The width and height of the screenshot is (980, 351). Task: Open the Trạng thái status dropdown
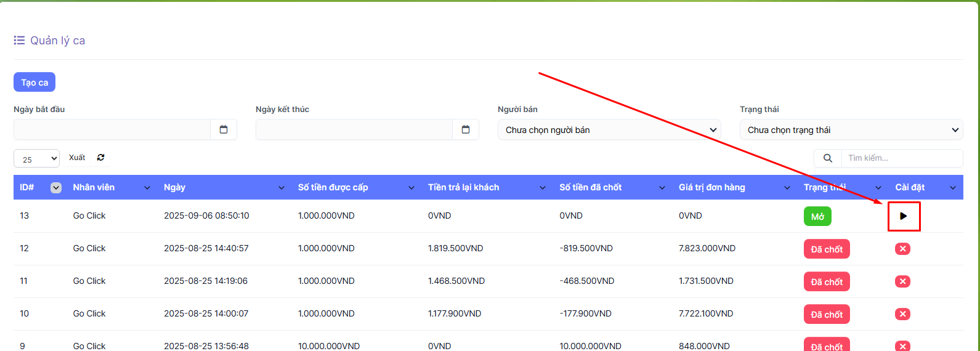[x=851, y=130]
